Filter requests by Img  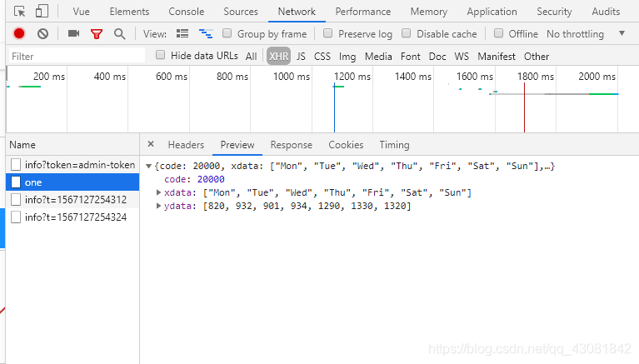[x=347, y=57]
